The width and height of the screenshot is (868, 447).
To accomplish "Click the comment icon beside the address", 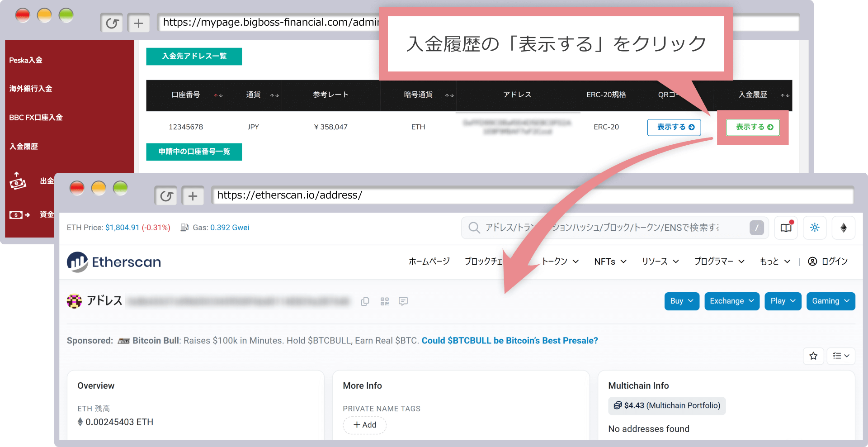I will [403, 301].
